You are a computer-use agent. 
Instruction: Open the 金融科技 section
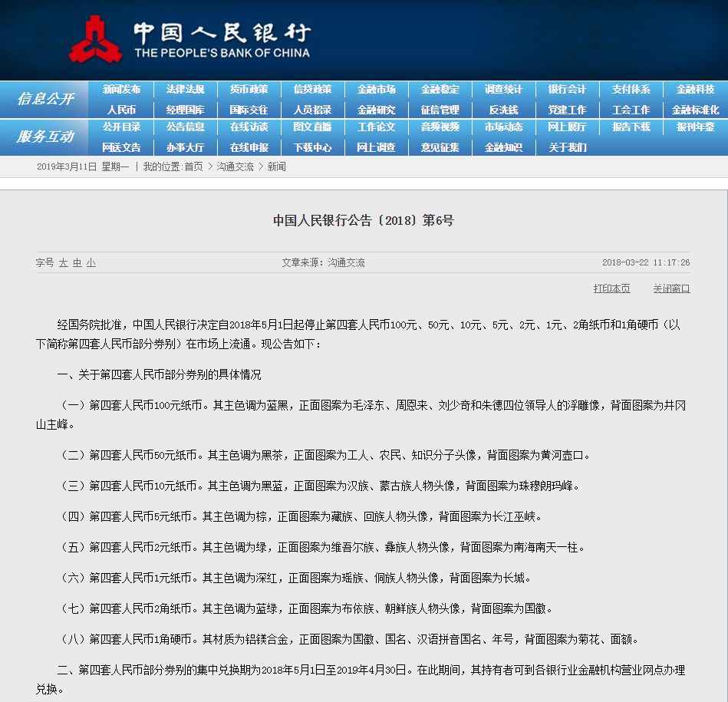[x=693, y=89]
